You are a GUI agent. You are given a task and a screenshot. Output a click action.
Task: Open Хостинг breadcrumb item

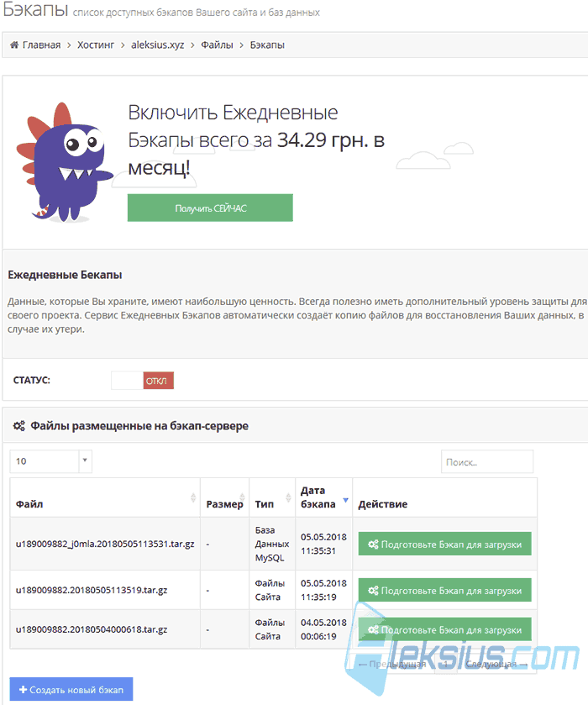(96, 45)
